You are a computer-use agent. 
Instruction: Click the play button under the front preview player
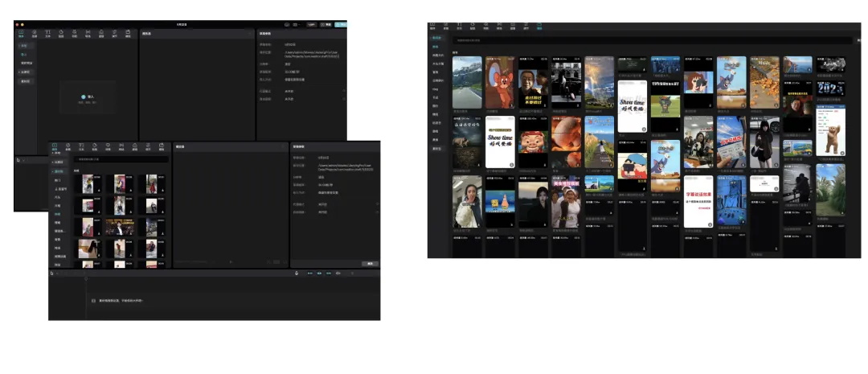(231, 262)
